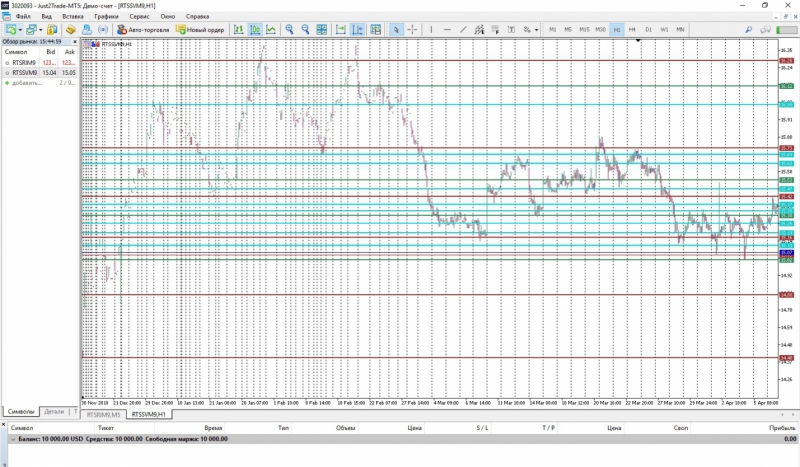Viewport: 800px width, 467px height.
Task: Open the Графики menu
Action: tap(106, 16)
